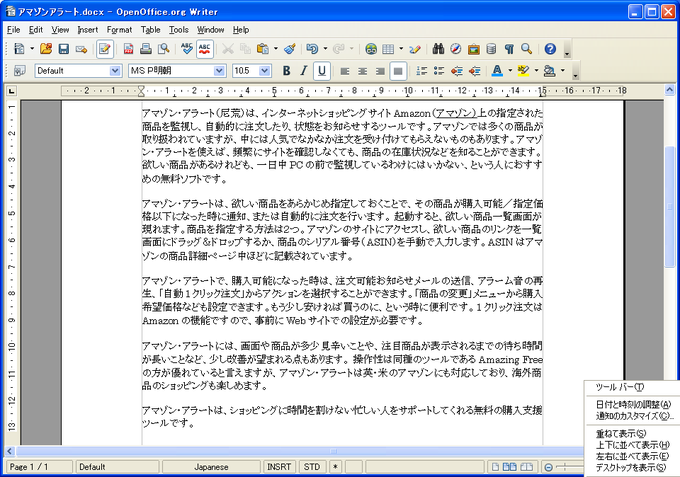Choose 上下に並べて表示(H) menu entry

[x=633, y=445]
